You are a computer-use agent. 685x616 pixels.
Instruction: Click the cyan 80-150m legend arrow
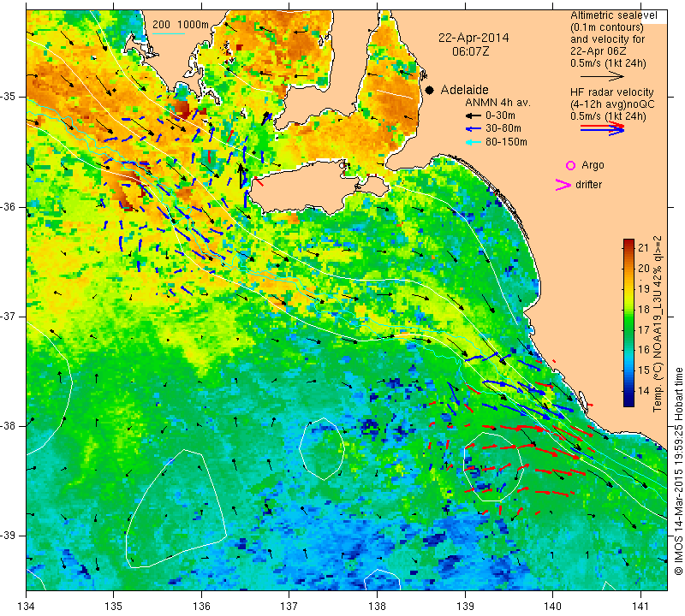473,142
